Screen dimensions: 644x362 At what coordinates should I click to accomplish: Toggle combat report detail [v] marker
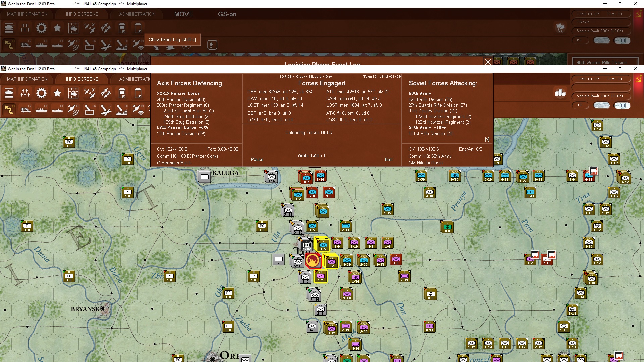487,139
